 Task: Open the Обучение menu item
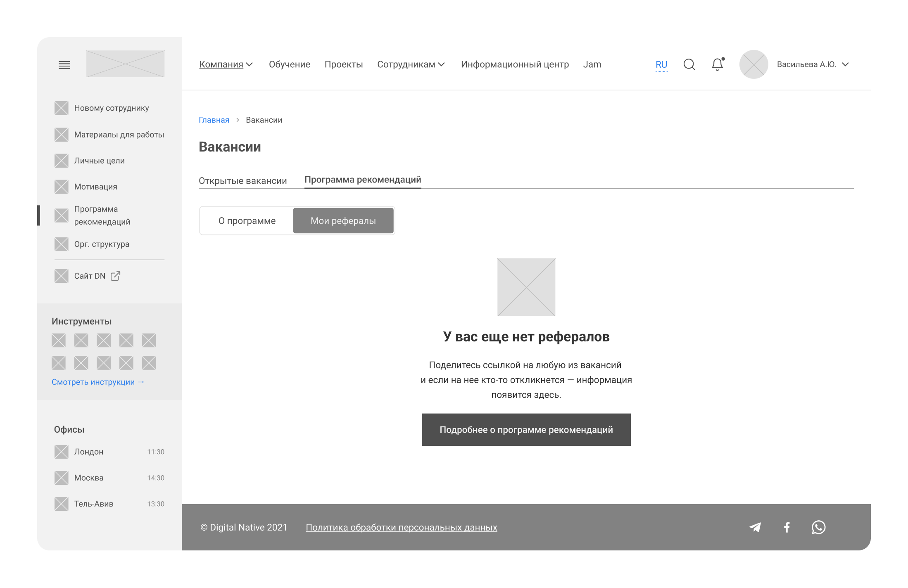coord(289,64)
